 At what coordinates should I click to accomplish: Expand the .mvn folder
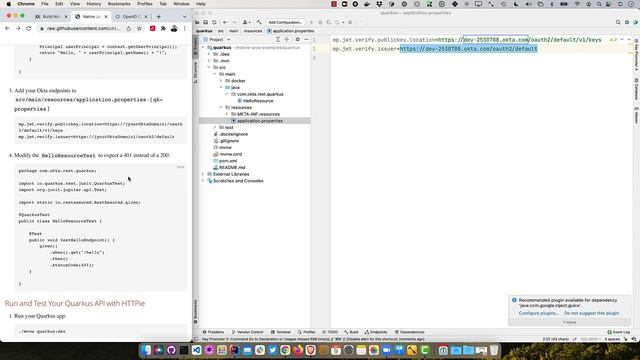pos(209,61)
